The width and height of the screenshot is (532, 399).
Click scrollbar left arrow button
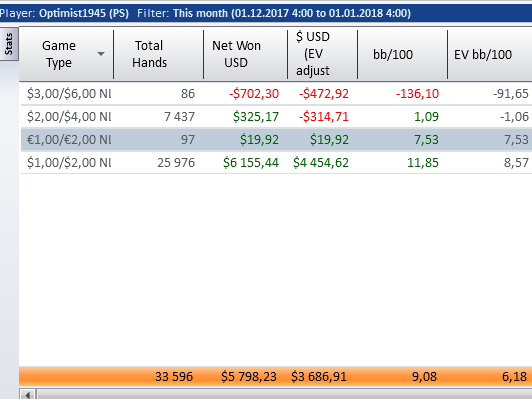(28, 395)
